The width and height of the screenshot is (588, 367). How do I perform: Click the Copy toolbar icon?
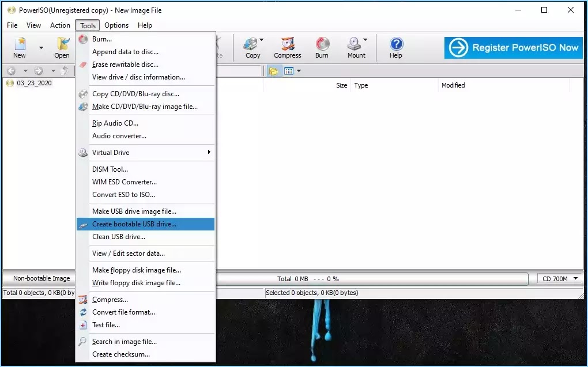click(x=252, y=48)
